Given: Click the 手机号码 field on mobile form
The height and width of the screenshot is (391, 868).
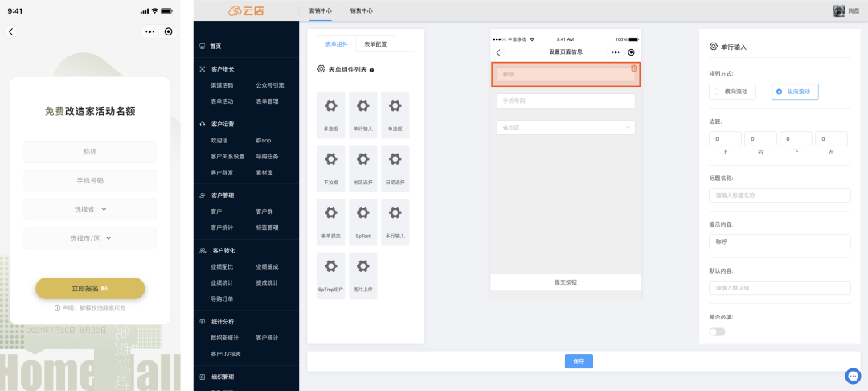Looking at the screenshot, I should (90, 180).
